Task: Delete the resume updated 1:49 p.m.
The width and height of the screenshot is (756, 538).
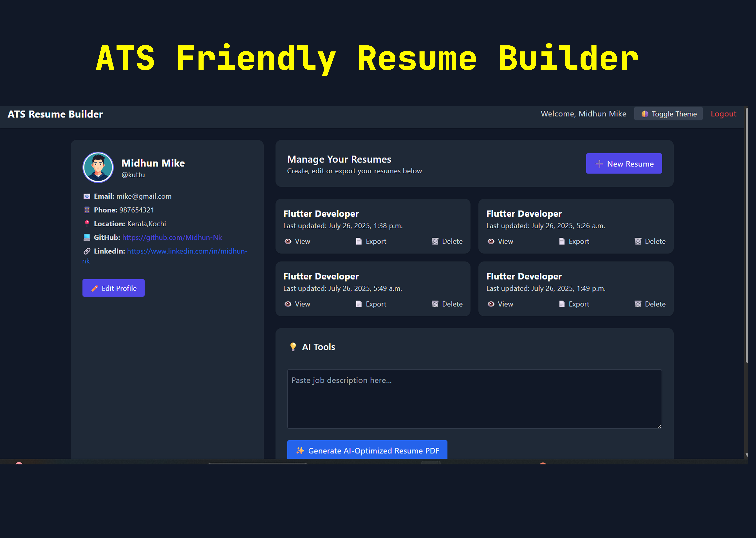Action: tap(650, 304)
